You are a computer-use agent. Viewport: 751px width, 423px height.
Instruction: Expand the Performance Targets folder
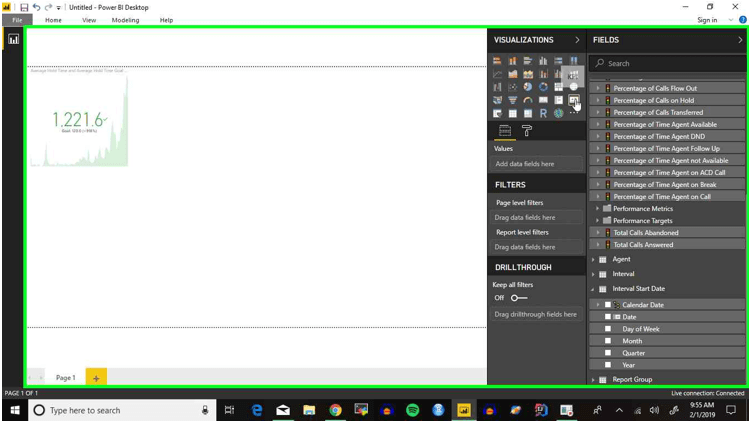pos(597,220)
